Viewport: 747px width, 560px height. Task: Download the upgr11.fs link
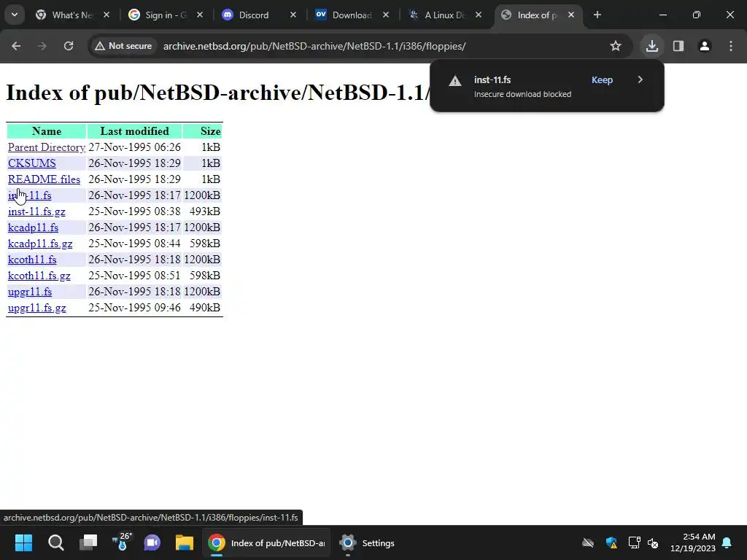[30, 292]
